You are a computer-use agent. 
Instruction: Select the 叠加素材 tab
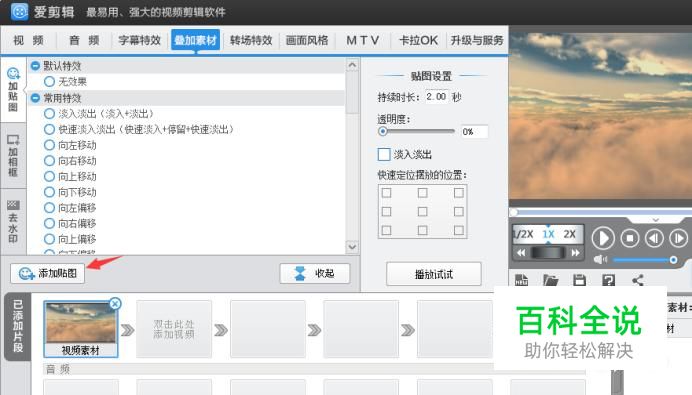click(x=196, y=40)
